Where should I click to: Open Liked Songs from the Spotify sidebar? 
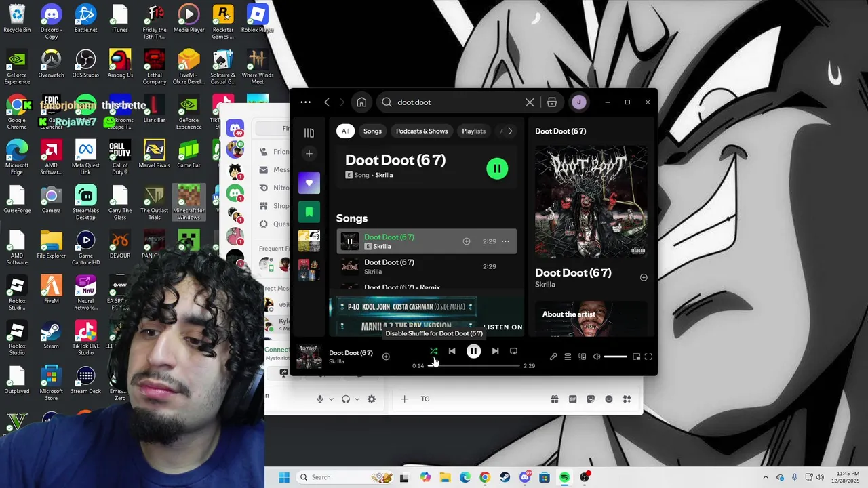click(x=309, y=183)
